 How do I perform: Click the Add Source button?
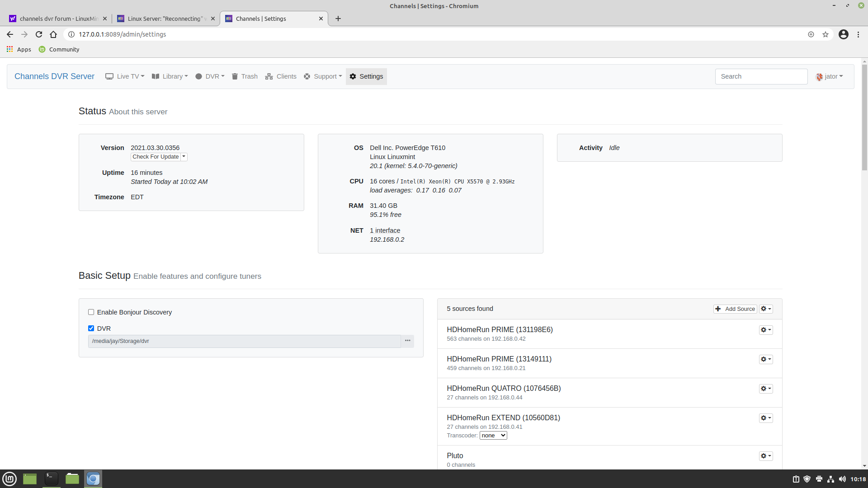[735, 309]
